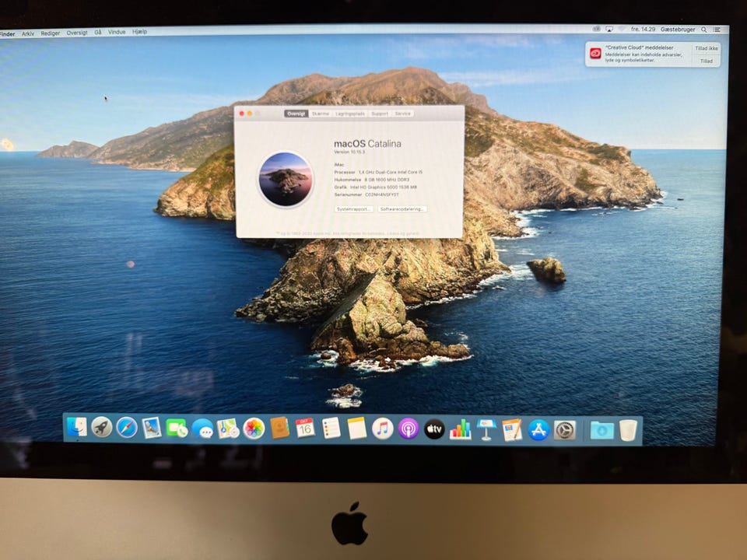Open the Gæstebruger user menu
The image size is (747, 560).
pyautogui.click(x=678, y=29)
